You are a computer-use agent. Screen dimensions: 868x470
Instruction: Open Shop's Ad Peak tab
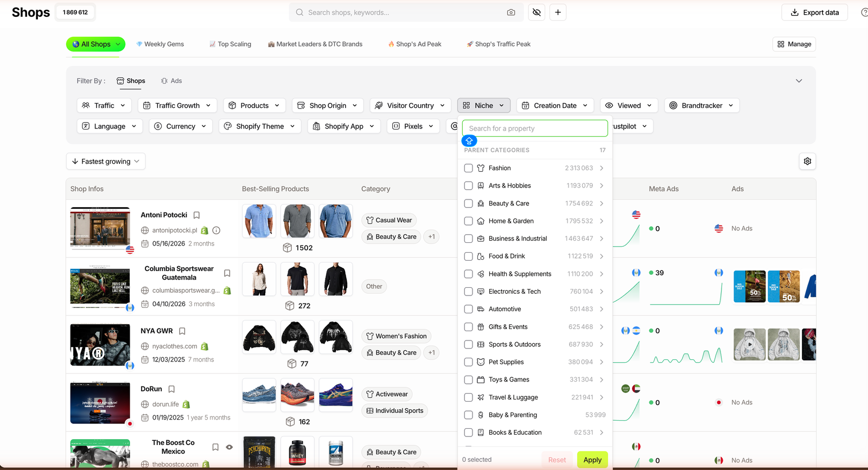click(414, 44)
